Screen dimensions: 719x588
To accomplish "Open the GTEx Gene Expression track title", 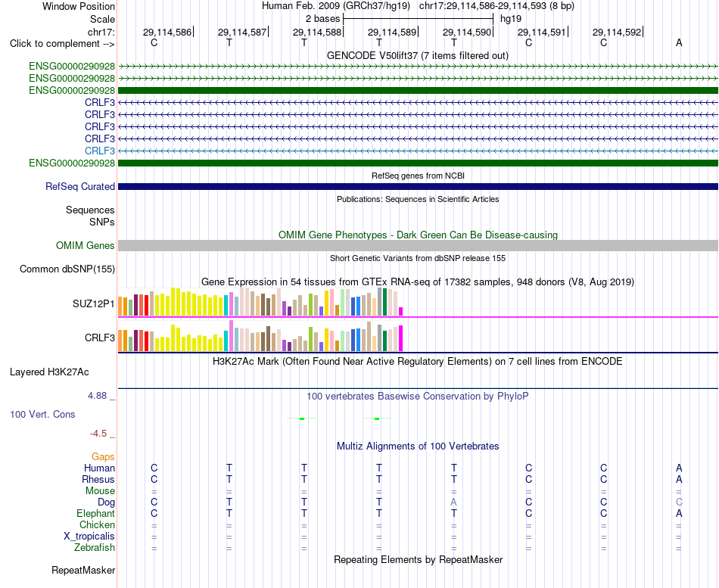I will 417,282.
